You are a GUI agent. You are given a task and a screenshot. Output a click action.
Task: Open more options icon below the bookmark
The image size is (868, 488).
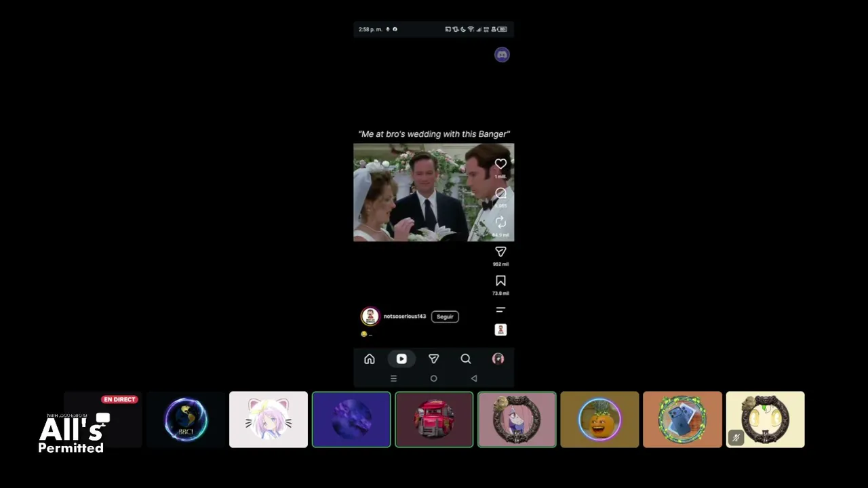pos(500,310)
